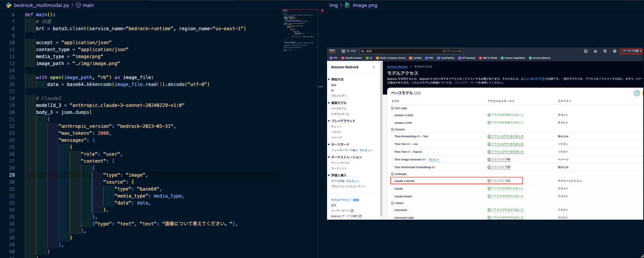Click the request-available icon for Titan Image Generator G1
This screenshot has width=644, height=258.
click(489, 160)
